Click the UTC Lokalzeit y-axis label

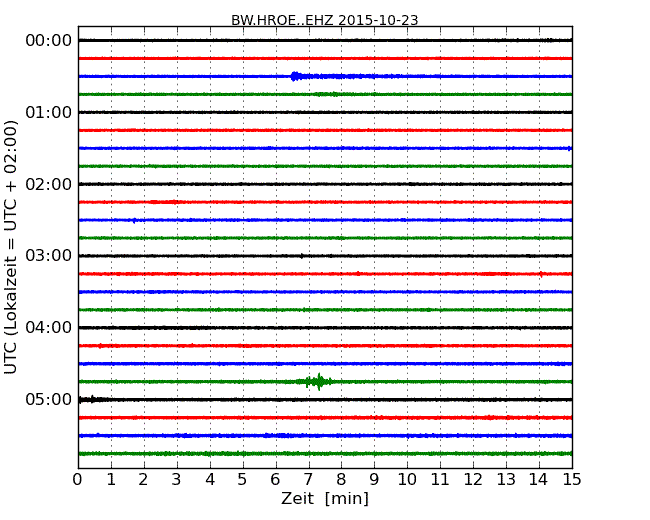[11, 247]
